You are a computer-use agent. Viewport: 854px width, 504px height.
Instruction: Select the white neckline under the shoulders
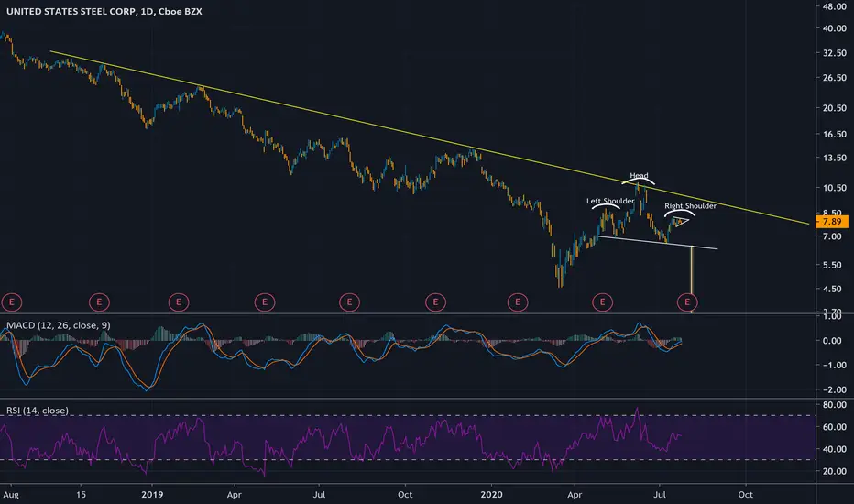(x=658, y=243)
